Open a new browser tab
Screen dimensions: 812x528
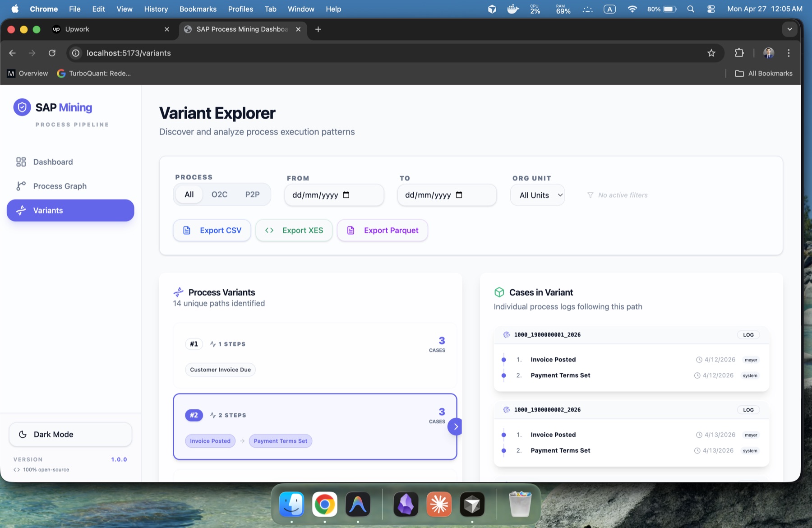pos(318,29)
